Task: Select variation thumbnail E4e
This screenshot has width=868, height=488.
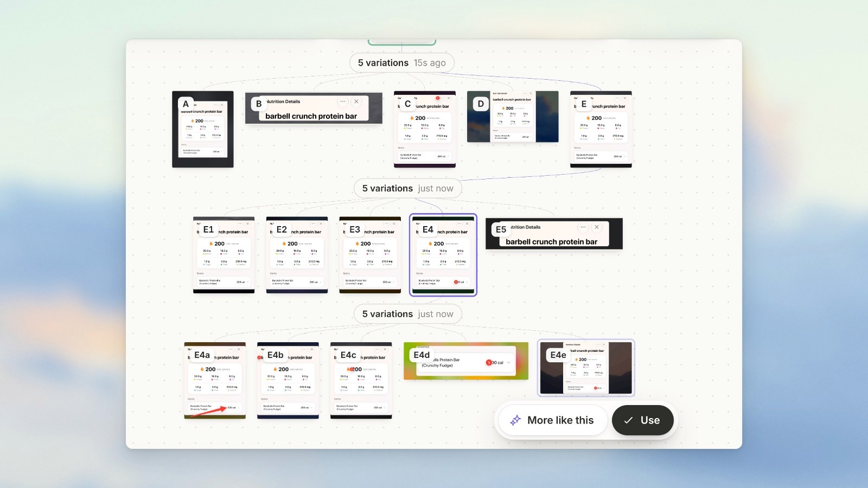Action: [x=586, y=368]
